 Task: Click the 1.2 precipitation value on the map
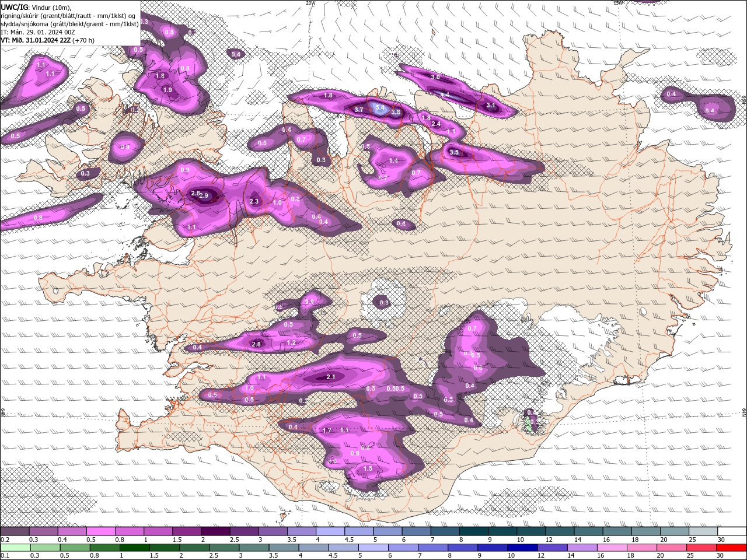tap(291, 343)
